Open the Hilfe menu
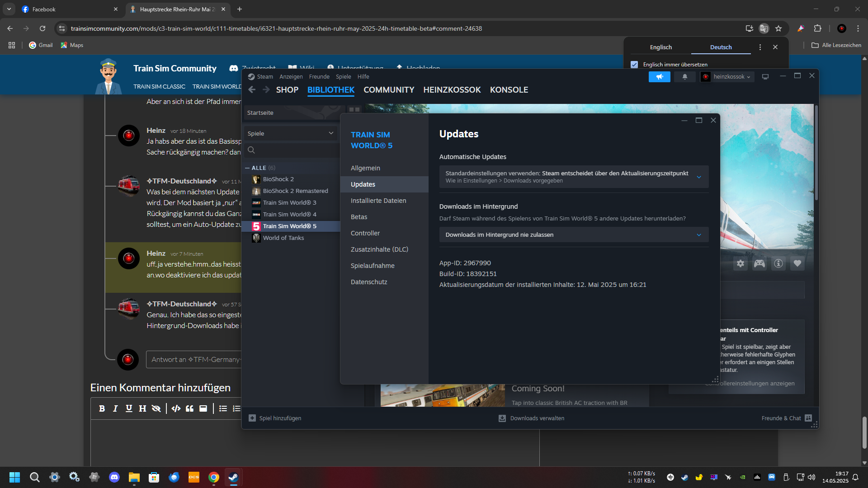Screen dimensions: 868x488 tap(363, 77)
